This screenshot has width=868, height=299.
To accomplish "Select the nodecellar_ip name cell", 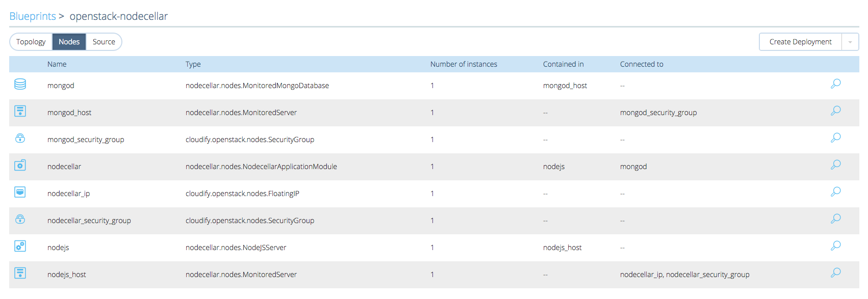I will (68, 194).
